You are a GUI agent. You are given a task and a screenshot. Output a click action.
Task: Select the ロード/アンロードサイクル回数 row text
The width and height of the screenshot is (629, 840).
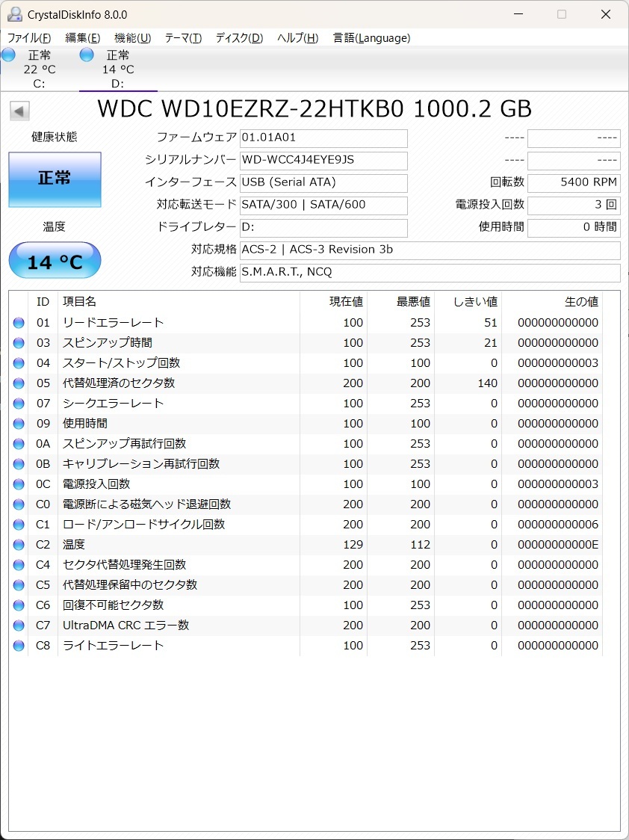pos(143,525)
